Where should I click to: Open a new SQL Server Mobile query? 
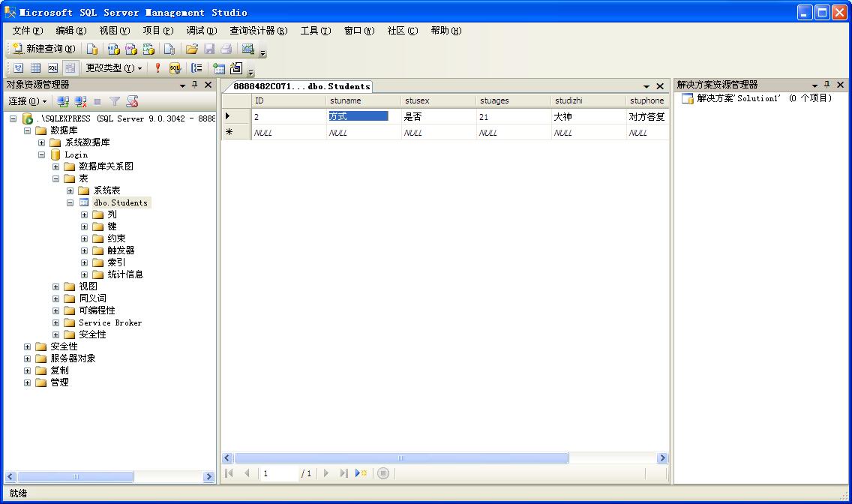click(169, 49)
